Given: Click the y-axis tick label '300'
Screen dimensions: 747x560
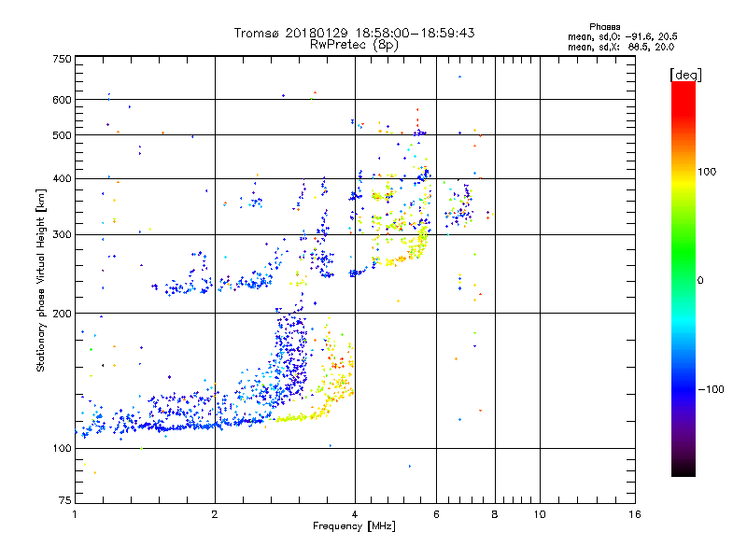Looking at the screenshot, I should pyautogui.click(x=63, y=235).
